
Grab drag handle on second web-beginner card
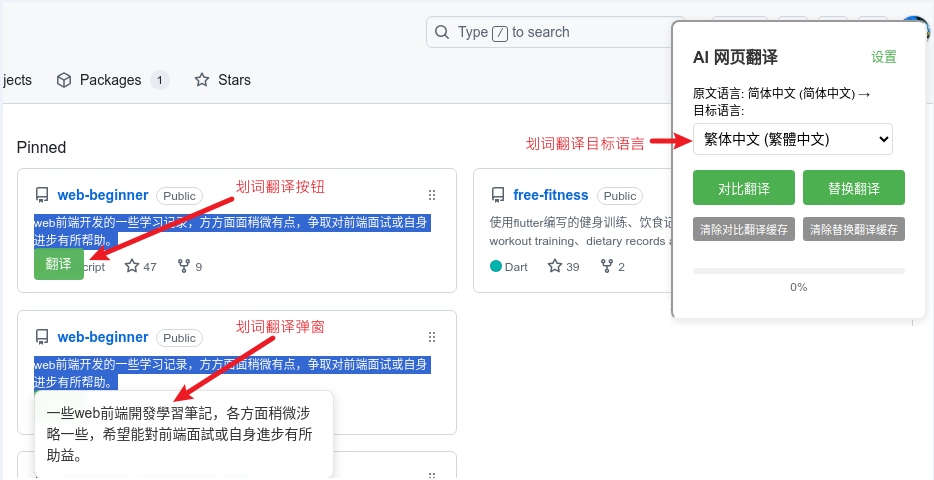click(432, 337)
